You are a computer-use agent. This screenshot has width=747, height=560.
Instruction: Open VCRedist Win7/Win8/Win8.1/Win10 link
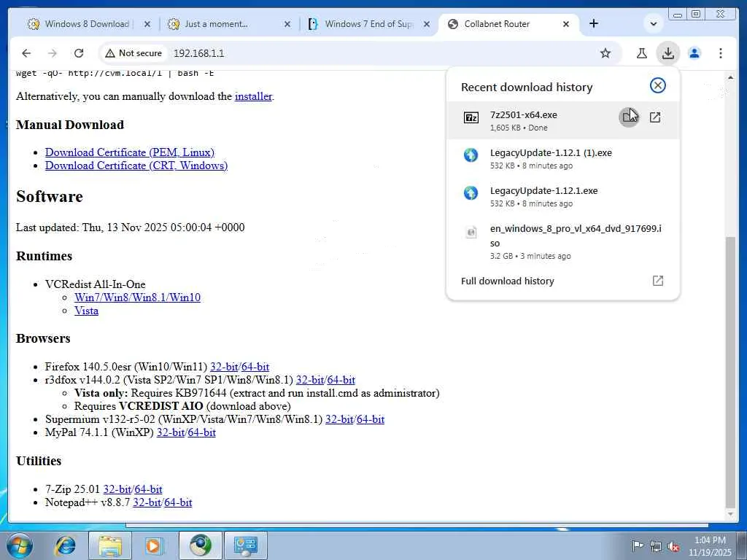pos(137,297)
